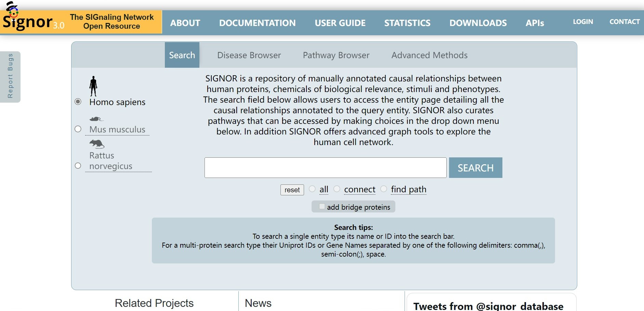Select the Mus musculus radio button
644x311 pixels.
point(78,129)
